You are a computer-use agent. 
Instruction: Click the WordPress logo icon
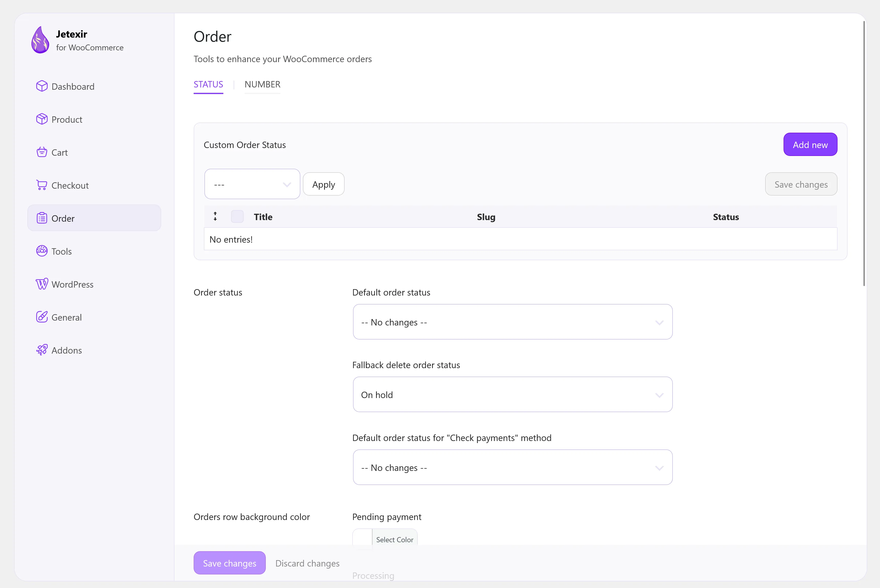point(42,284)
